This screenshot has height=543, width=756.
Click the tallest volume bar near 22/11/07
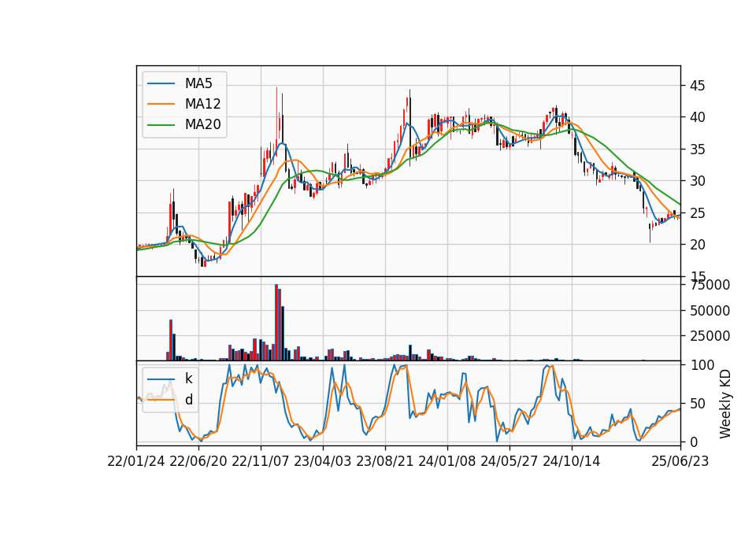[276, 323]
